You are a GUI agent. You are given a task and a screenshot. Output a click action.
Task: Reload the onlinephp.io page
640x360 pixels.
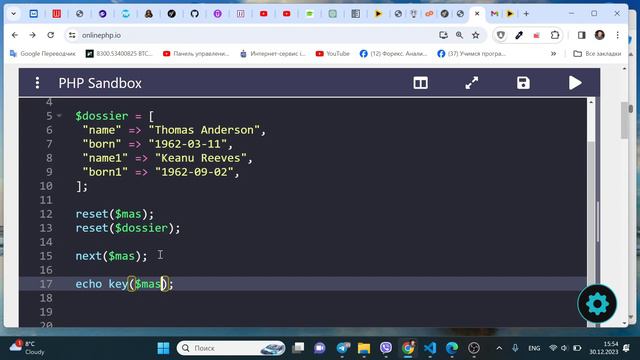tap(51, 35)
